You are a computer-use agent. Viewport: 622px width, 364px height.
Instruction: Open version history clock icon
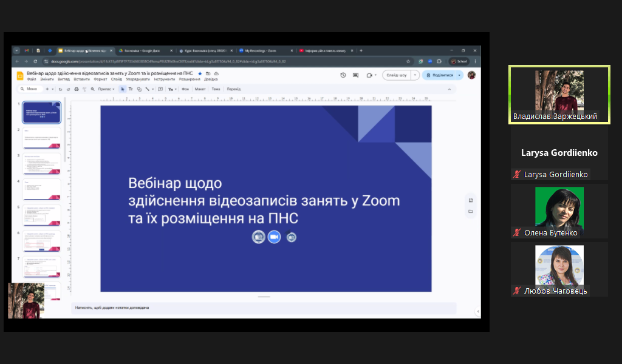tap(343, 75)
